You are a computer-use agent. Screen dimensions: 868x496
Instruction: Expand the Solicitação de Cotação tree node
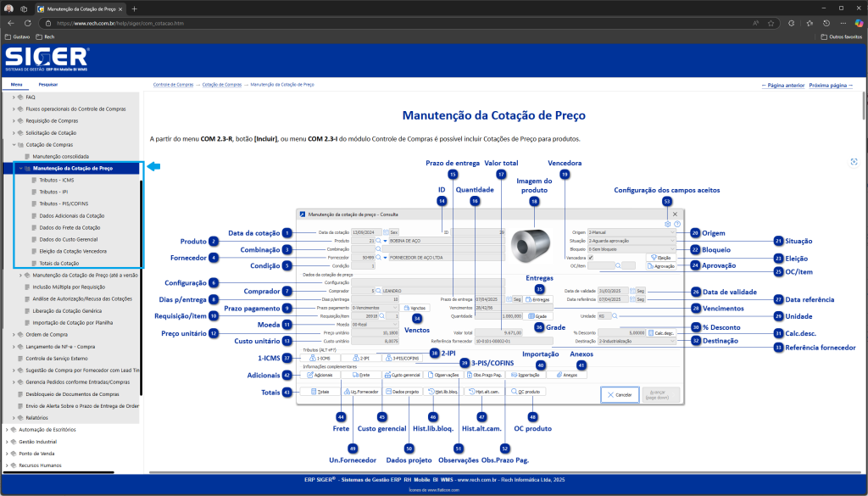click(14, 133)
